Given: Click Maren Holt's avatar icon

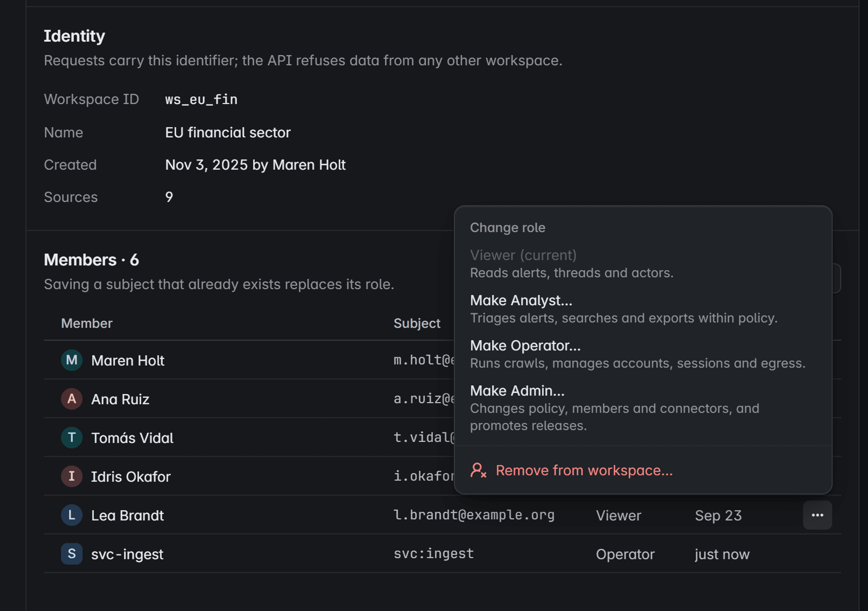Looking at the screenshot, I should click(x=72, y=360).
